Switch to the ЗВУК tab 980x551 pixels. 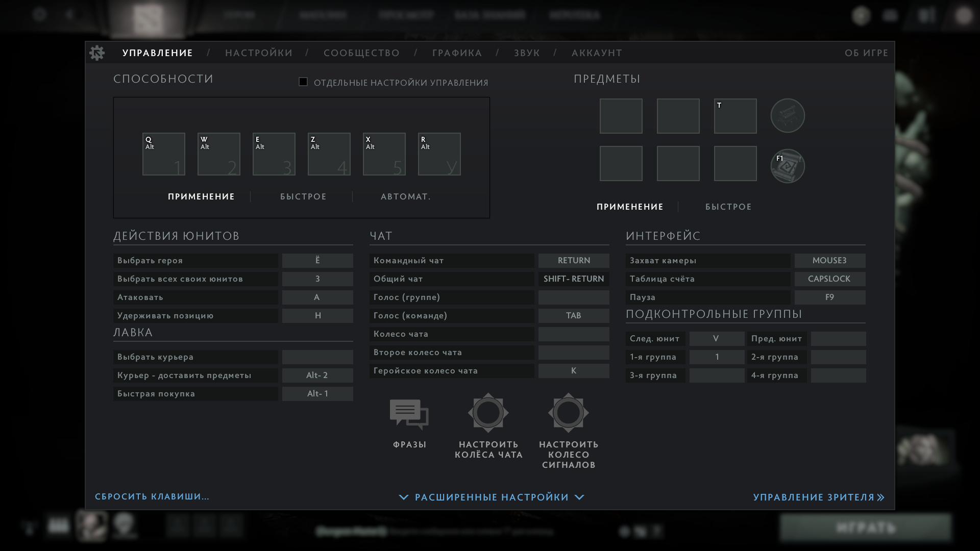click(527, 53)
